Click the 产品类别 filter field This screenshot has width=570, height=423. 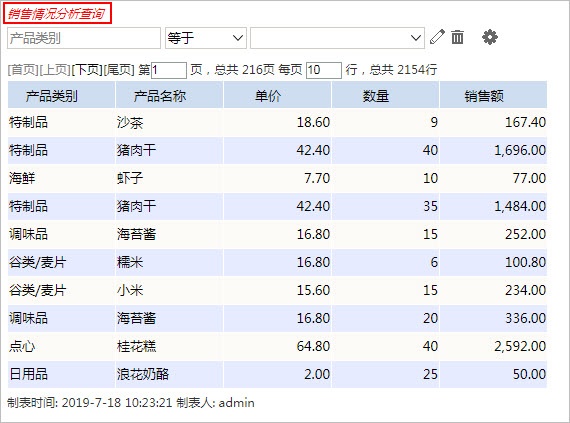tap(84, 38)
